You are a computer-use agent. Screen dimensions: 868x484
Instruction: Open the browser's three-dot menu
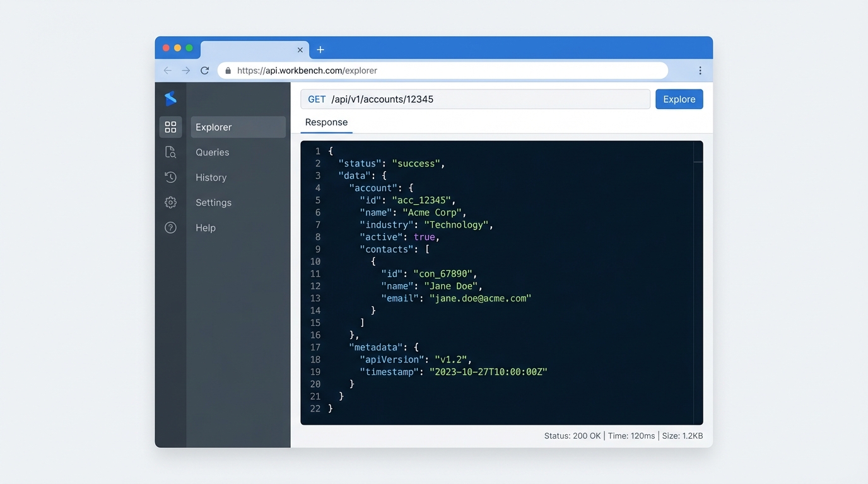700,70
